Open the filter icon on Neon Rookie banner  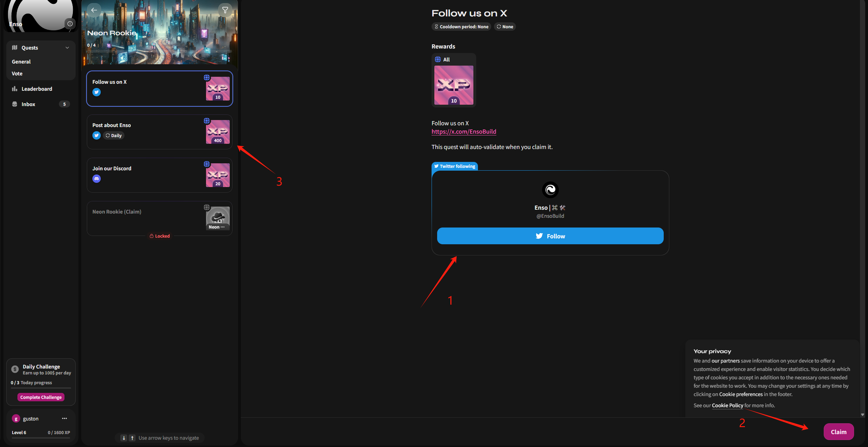pos(225,10)
